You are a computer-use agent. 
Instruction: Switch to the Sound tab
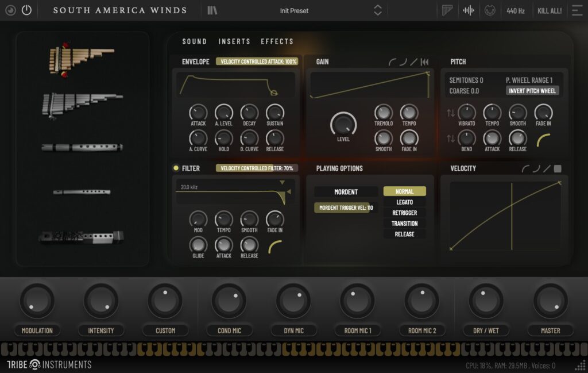[194, 41]
